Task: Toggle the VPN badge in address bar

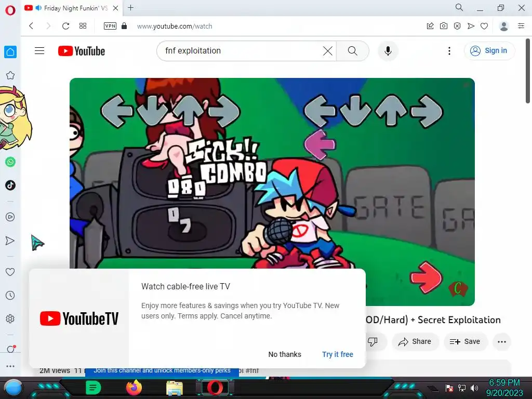Action: click(x=110, y=26)
